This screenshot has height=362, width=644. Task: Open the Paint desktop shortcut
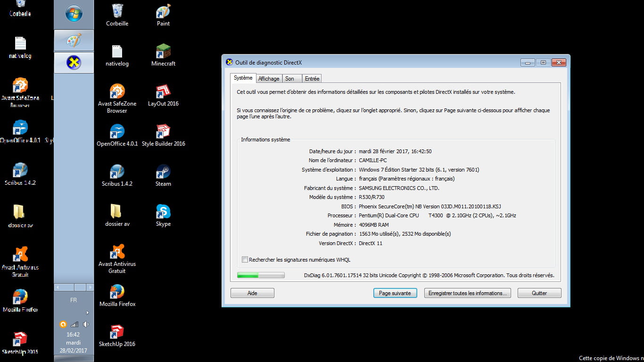[x=163, y=15]
